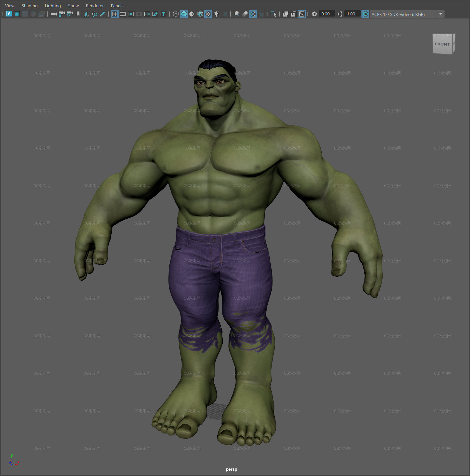Toggle the film gate icon
This screenshot has width=470, height=476.
[123, 14]
